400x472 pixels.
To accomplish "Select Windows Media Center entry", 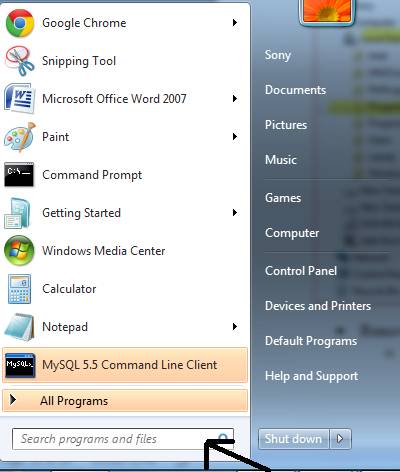I will pos(125,251).
